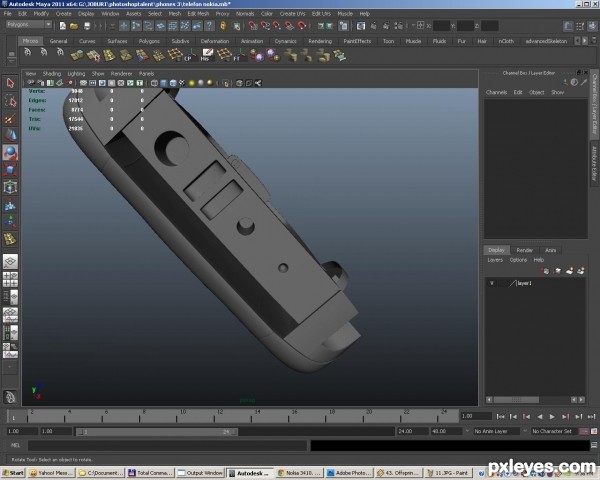
Task: Open Layers menu in Layer Editor
Action: (495, 260)
